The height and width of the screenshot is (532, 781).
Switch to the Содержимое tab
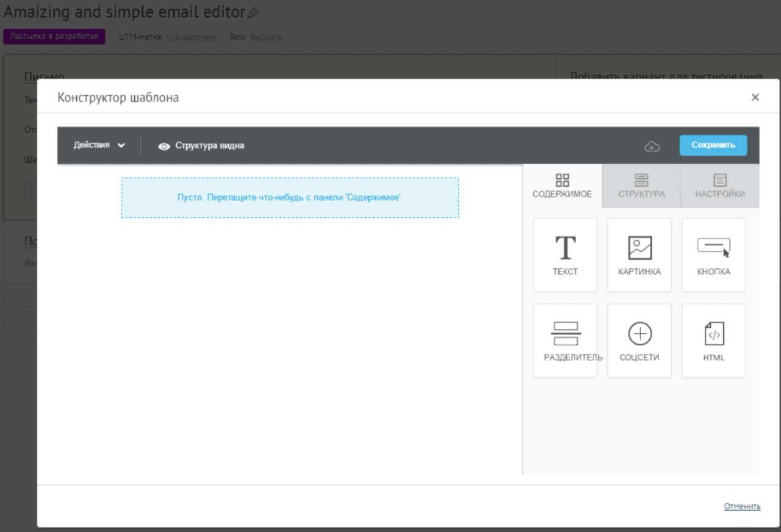coord(562,186)
